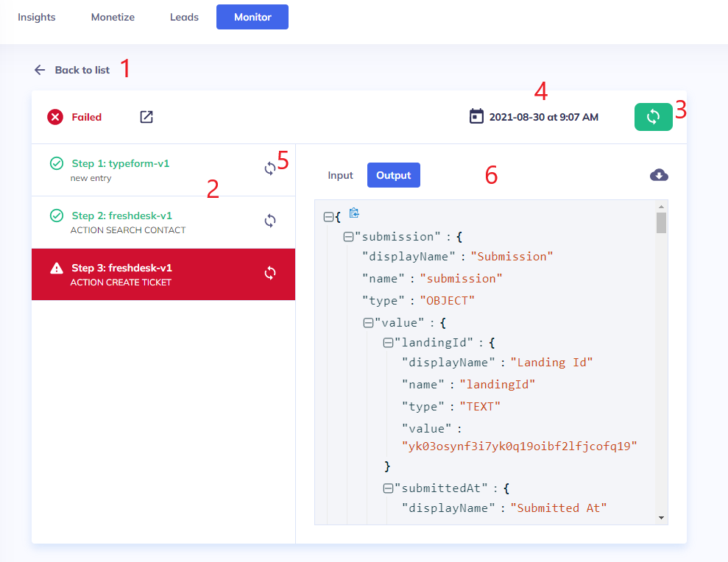Download output using cloud download icon
The width and height of the screenshot is (728, 562).
pyautogui.click(x=659, y=175)
